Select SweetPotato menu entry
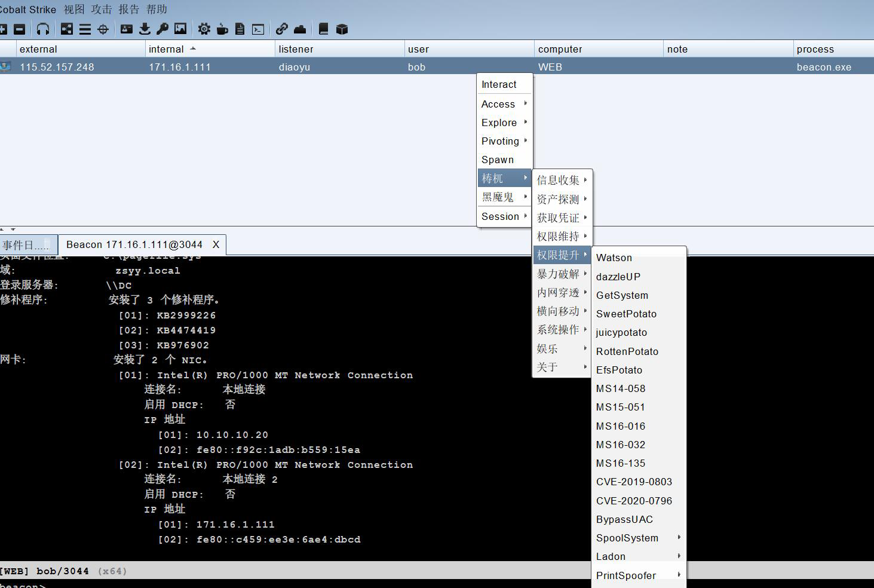 click(x=639, y=314)
